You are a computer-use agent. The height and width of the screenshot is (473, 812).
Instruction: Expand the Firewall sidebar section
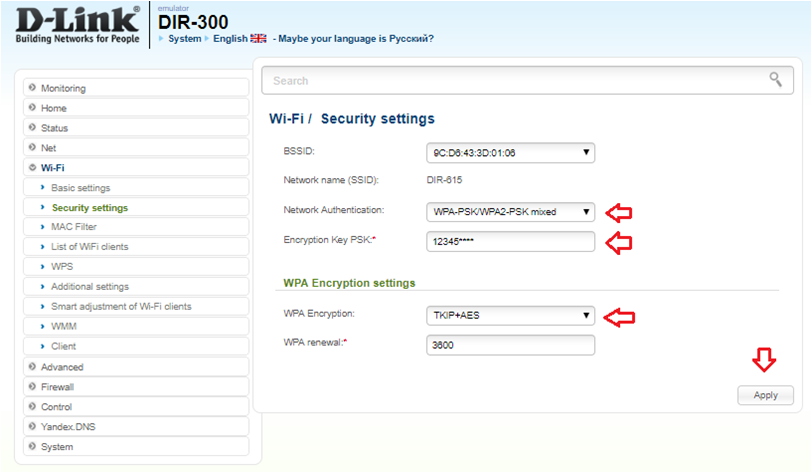(57, 387)
